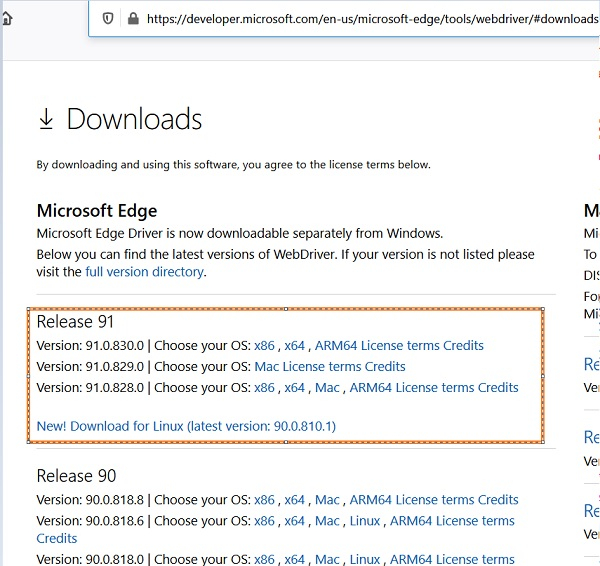Click the tracking protection shield icon
Screen dimensions: 600x566
pyautogui.click(x=108, y=18)
